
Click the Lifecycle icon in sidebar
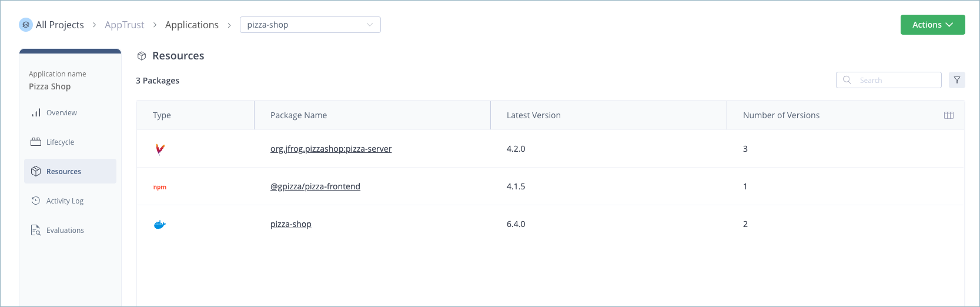pyautogui.click(x=36, y=142)
